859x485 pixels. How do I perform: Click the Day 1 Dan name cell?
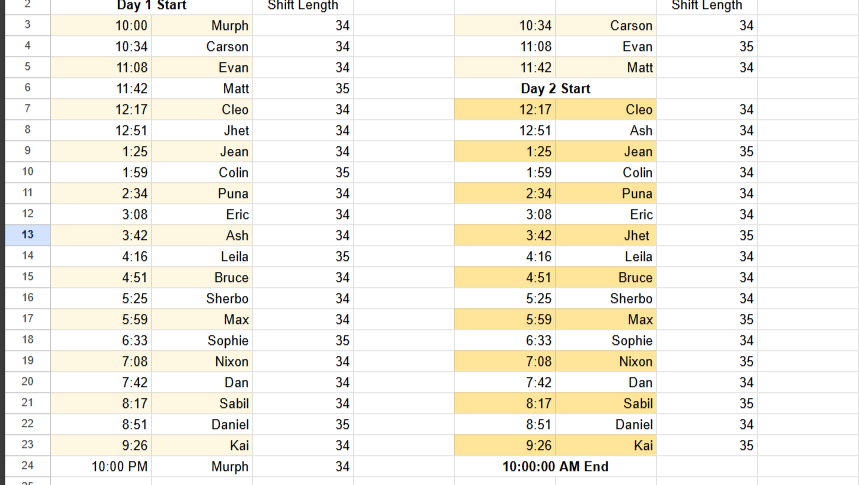coord(202,382)
